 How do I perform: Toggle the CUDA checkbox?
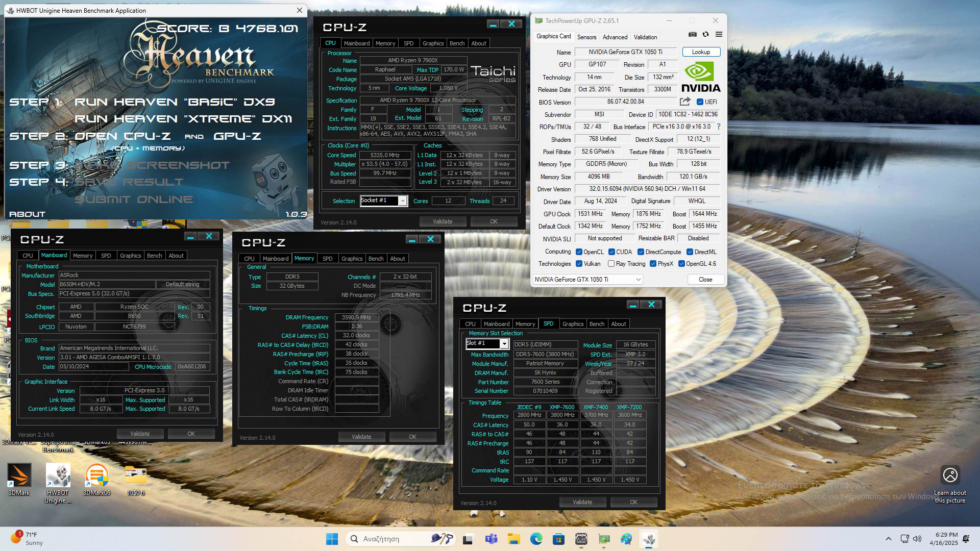611,252
